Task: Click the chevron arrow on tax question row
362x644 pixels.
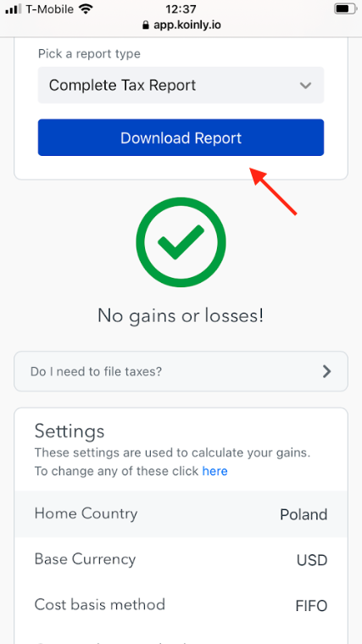Action: [x=326, y=371]
